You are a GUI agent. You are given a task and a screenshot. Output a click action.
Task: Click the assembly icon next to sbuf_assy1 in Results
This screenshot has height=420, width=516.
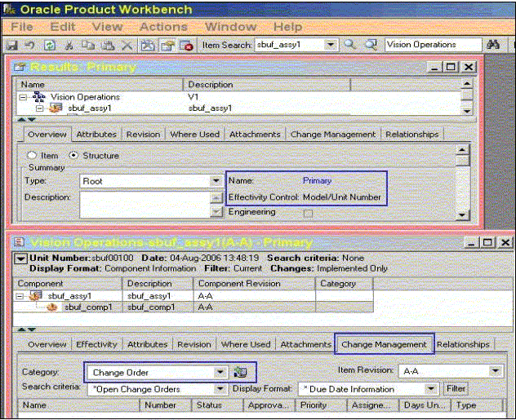pyautogui.click(x=56, y=108)
